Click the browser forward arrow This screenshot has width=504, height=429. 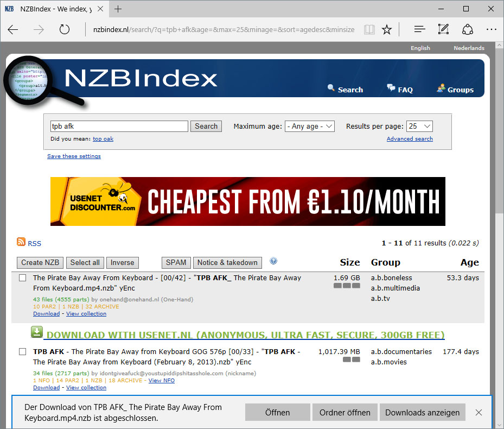pos(39,30)
